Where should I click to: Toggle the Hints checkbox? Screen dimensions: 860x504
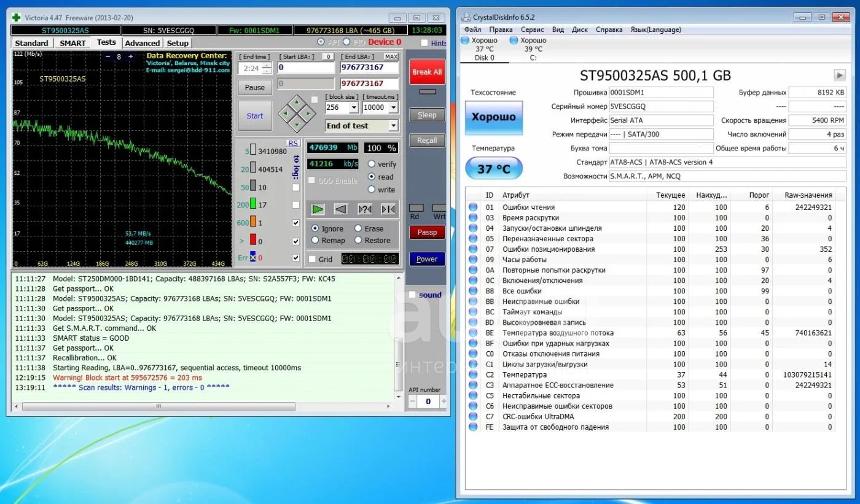[424, 43]
